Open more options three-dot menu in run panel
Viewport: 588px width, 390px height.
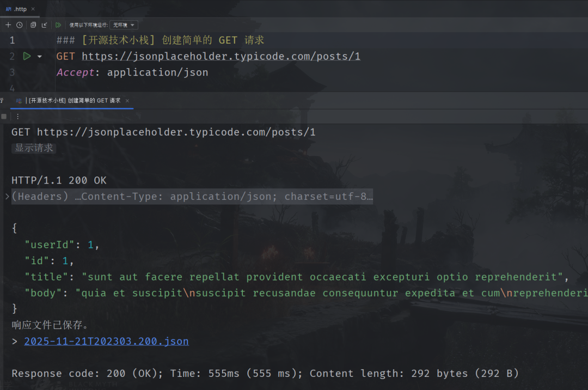coord(17,117)
